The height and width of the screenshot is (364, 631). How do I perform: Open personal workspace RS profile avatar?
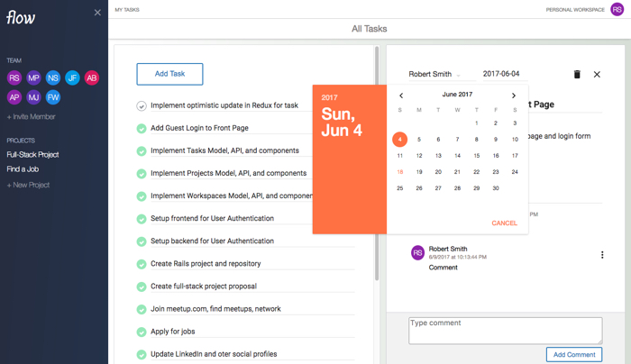tap(617, 10)
